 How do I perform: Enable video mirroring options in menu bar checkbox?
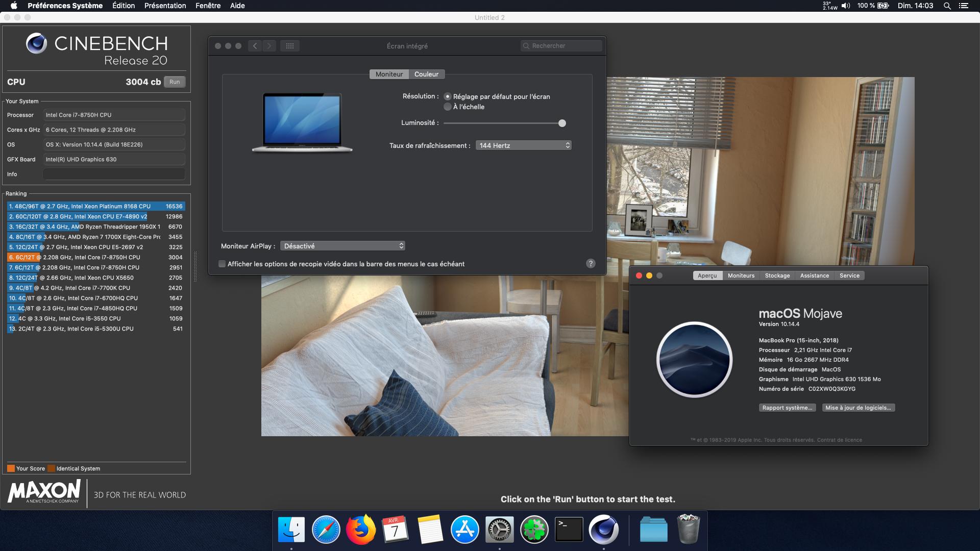(222, 264)
